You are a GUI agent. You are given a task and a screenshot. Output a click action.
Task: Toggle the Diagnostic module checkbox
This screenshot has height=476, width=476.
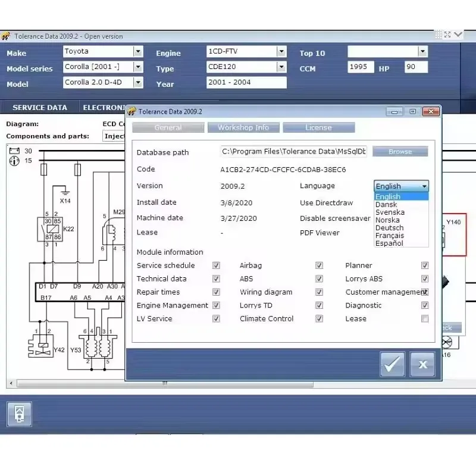(x=425, y=305)
